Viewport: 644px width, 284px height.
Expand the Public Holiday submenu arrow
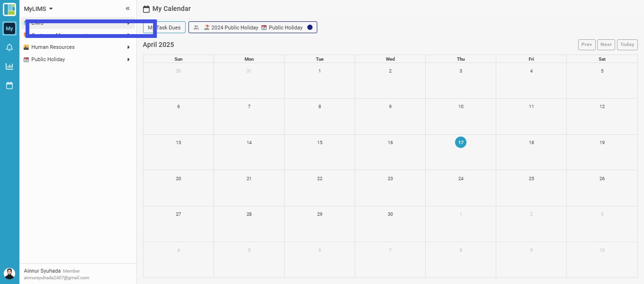(128, 60)
